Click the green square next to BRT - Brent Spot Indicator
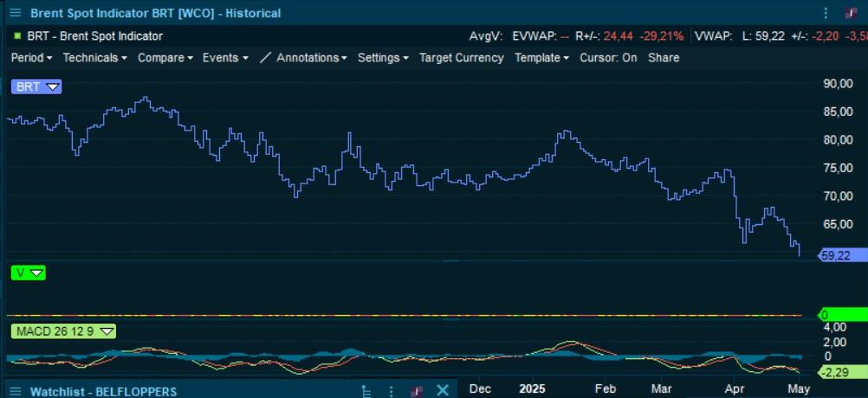Image resolution: width=868 pixels, height=398 pixels. [17, 36]
